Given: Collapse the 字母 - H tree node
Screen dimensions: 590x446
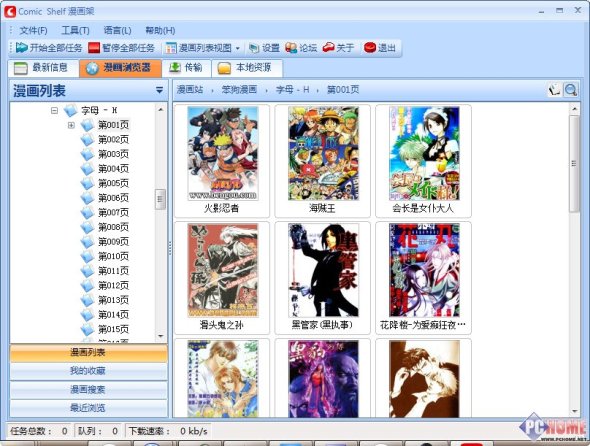Looking at the screenshot, I should [x=55, y=111].
